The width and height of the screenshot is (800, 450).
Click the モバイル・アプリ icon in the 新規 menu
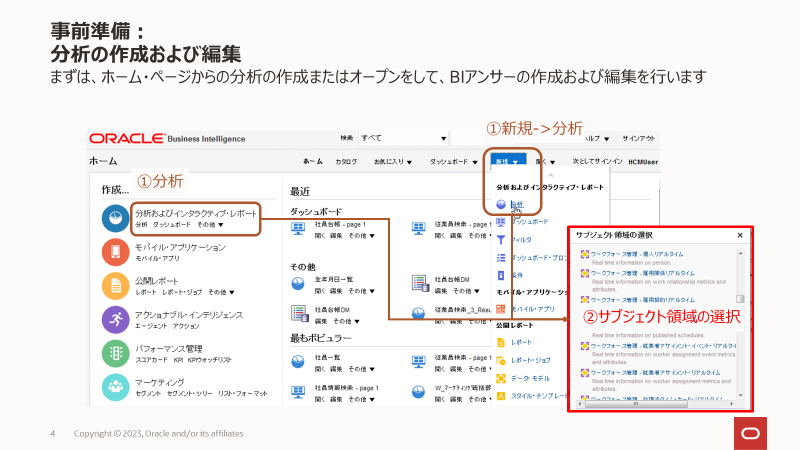click(x=501, y=309)
